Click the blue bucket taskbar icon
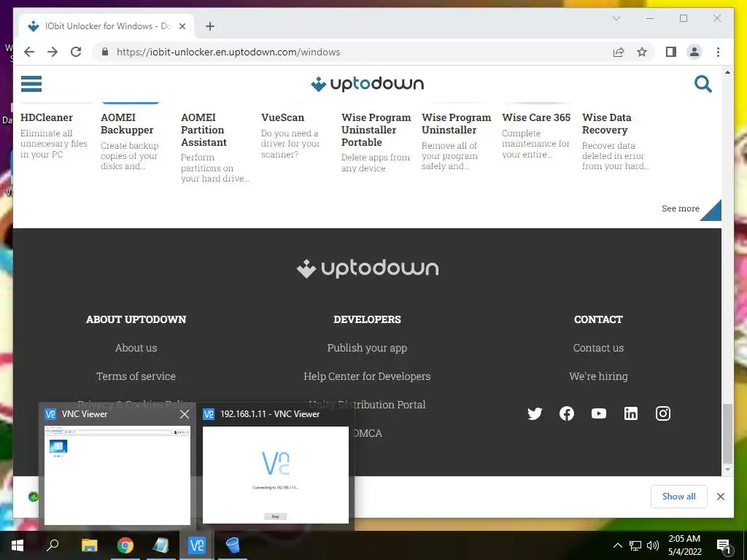This screenshot has width=747, height=560. [x=233, y=545]
